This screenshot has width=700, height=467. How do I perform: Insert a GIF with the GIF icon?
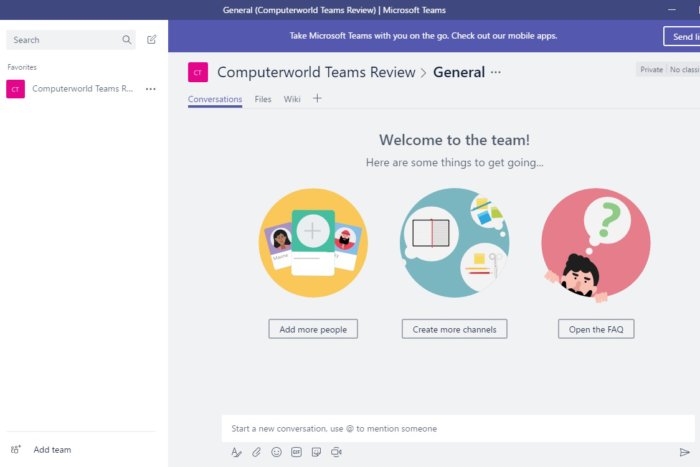click(x=296, y=452)
